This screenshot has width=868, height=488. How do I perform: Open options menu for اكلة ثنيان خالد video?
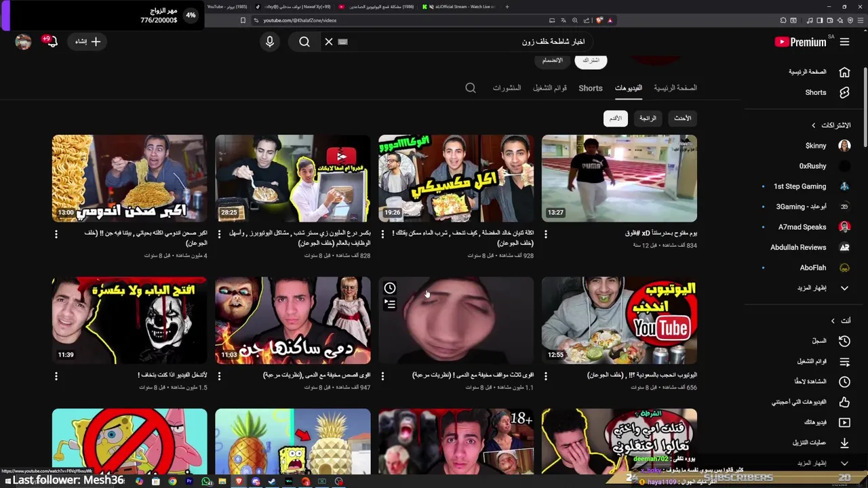click(382, 234)
